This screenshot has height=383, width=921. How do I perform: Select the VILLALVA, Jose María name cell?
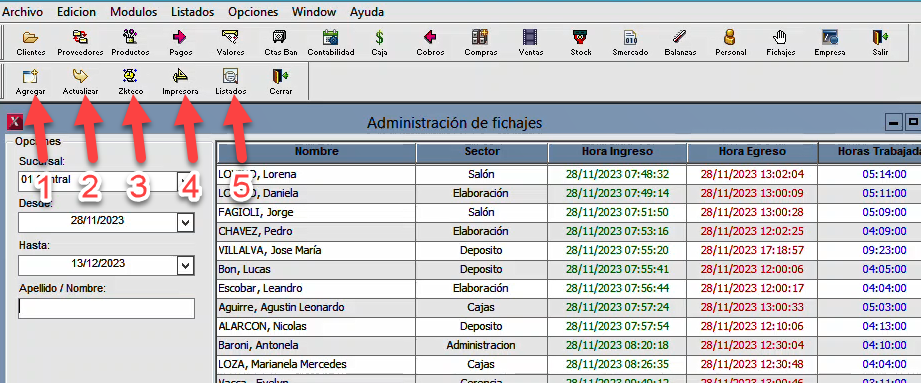pyautogui.click(x=317, y=250)
